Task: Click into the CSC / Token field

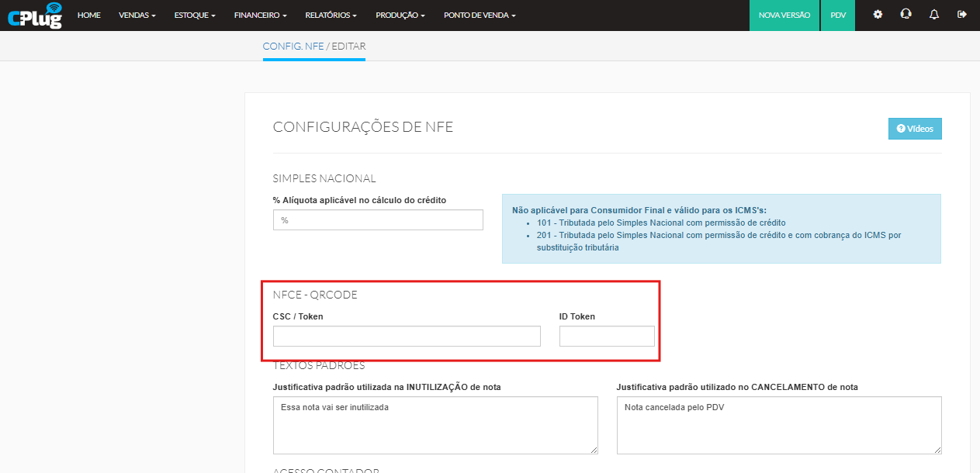Action: point(407,336)
